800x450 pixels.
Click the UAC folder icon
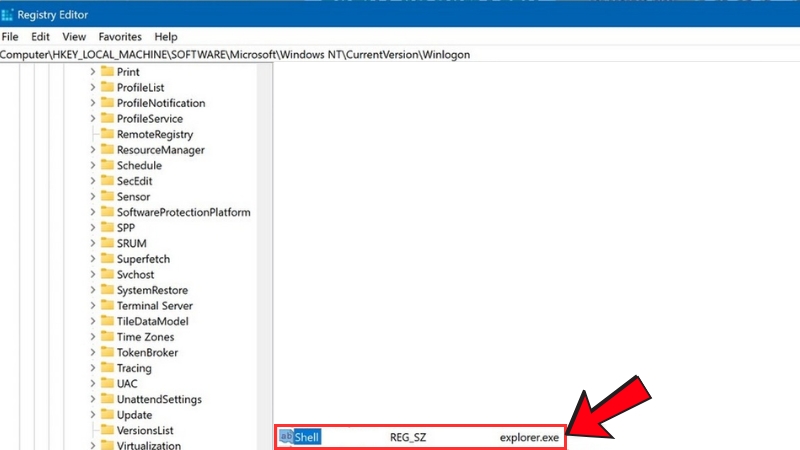[x=107, y=383]
